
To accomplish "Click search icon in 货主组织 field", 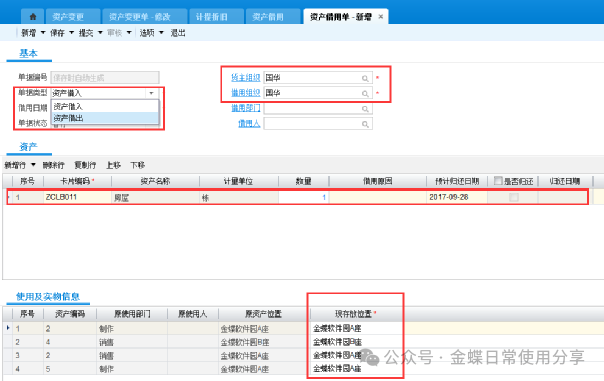I will [365, 78].
